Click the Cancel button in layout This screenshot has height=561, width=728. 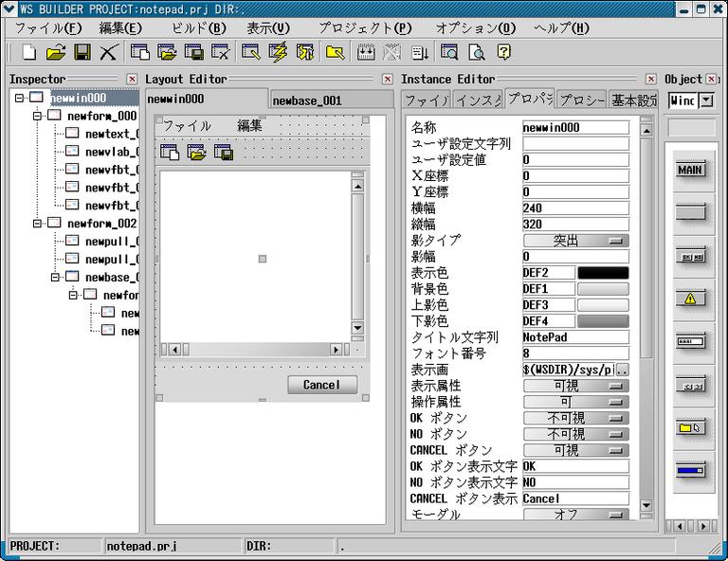322,385
